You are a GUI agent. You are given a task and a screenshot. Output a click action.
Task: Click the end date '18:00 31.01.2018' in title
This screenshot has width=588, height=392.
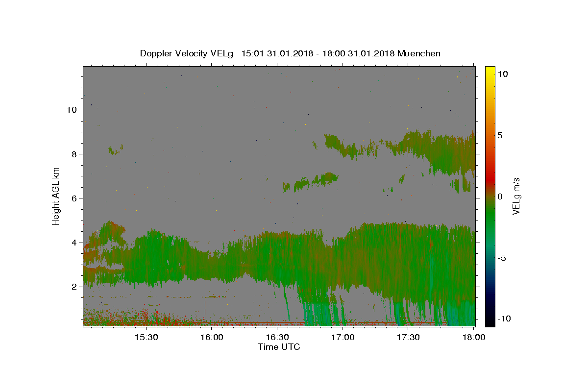pyautogui.click(x=359, y=53)
